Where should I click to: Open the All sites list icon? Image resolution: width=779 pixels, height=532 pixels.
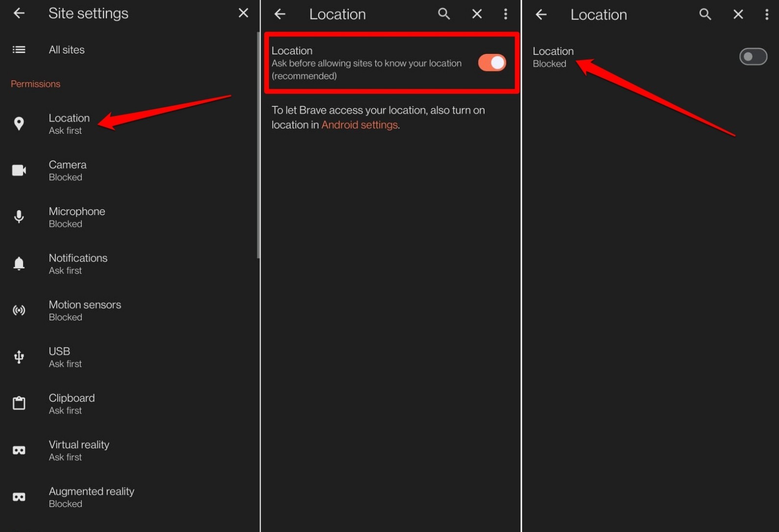tap(19, 49)
